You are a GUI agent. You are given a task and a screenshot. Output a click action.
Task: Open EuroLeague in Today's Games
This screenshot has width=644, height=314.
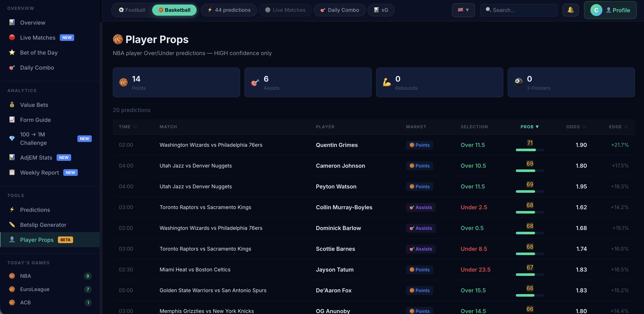(35, 289)
